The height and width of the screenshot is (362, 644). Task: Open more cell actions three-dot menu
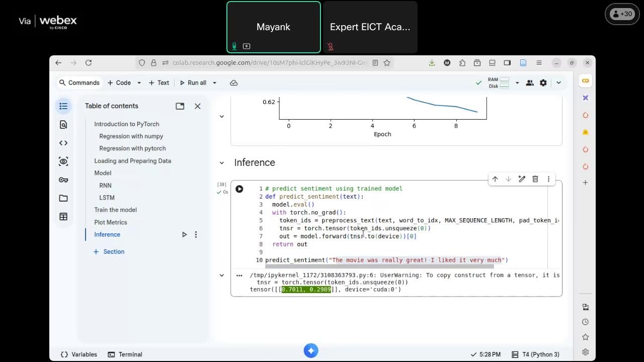point(548,179)
